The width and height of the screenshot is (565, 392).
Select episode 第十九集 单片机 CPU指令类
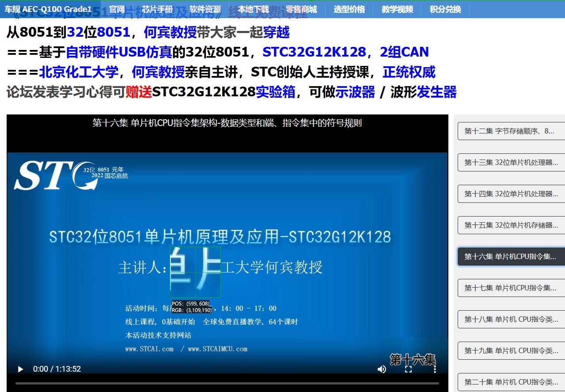[511, 350]
